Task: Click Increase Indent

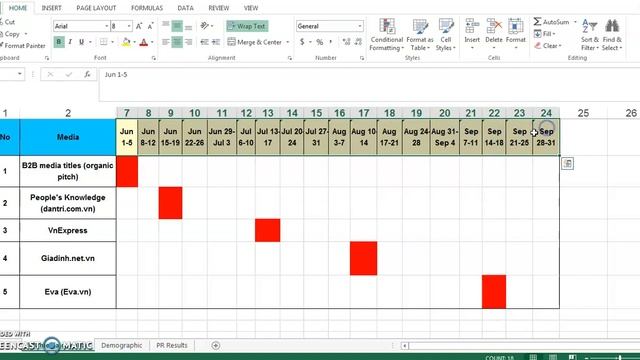Action: point(216,42)
